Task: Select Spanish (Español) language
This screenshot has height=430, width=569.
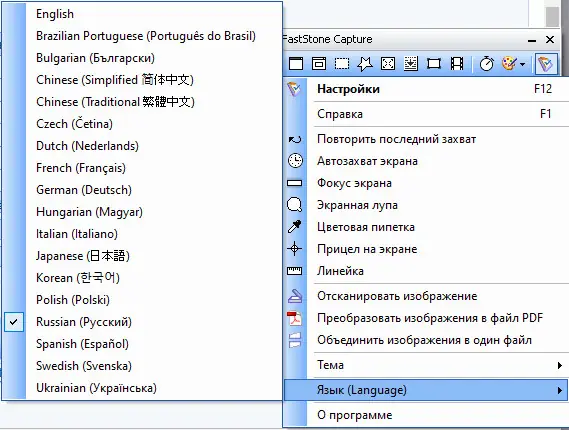Action: click(142, 344)
